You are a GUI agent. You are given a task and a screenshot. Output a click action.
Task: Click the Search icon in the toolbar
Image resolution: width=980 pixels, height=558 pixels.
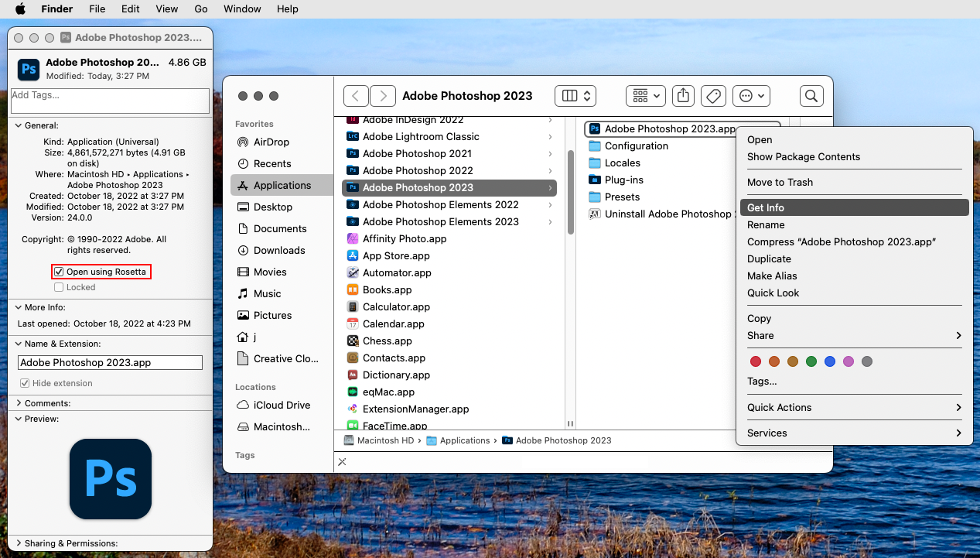811,95
